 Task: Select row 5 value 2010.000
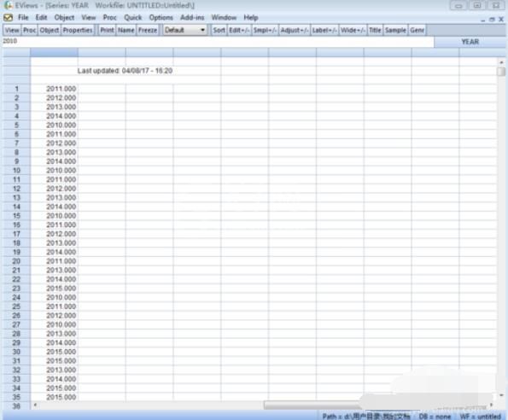(54, 125)
